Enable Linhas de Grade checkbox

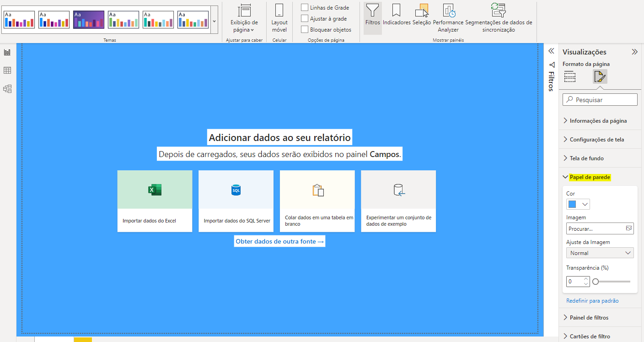[305, 7]
